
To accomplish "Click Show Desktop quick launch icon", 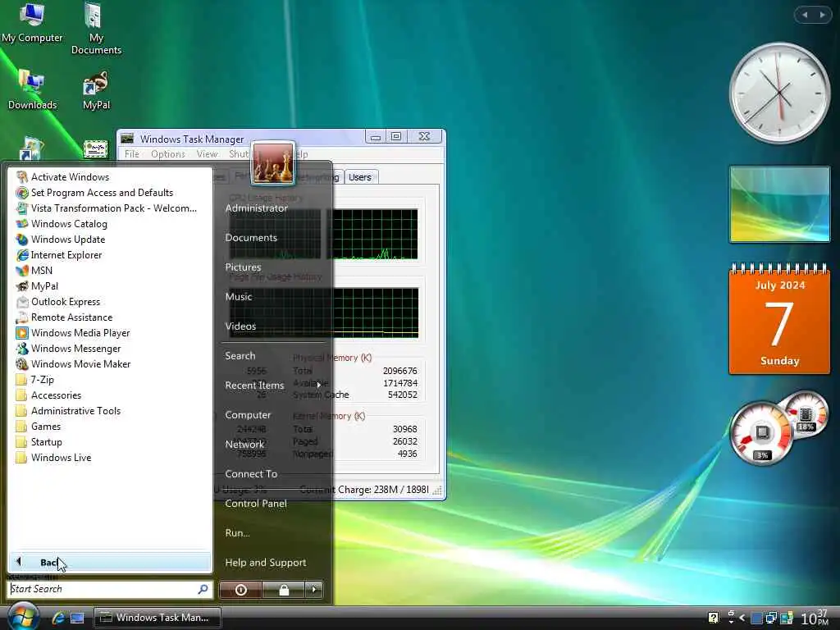I will click(78, 618).
